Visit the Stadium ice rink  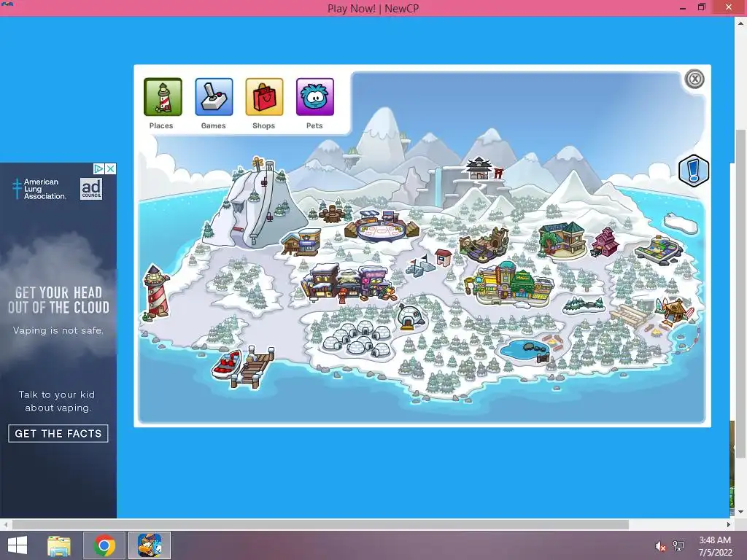tap(382, 226)
